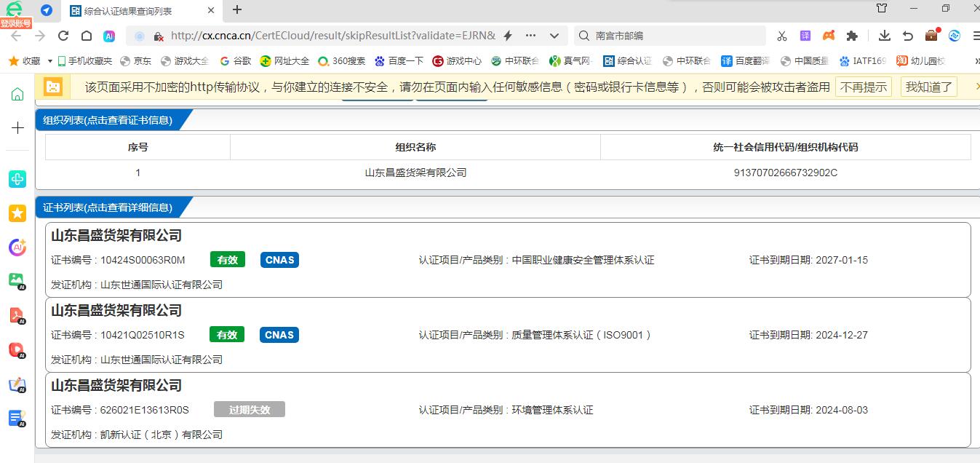Open the 游戏中心 bookmark
The width and height of the screenshot is (980, 463).
(457, 61)
